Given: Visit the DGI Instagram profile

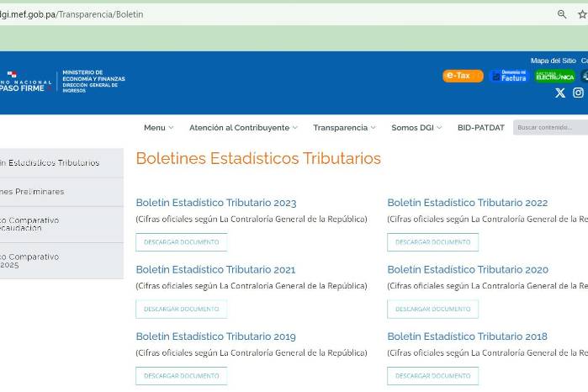Looking at the screenshot, I should (x=578, y=93).
